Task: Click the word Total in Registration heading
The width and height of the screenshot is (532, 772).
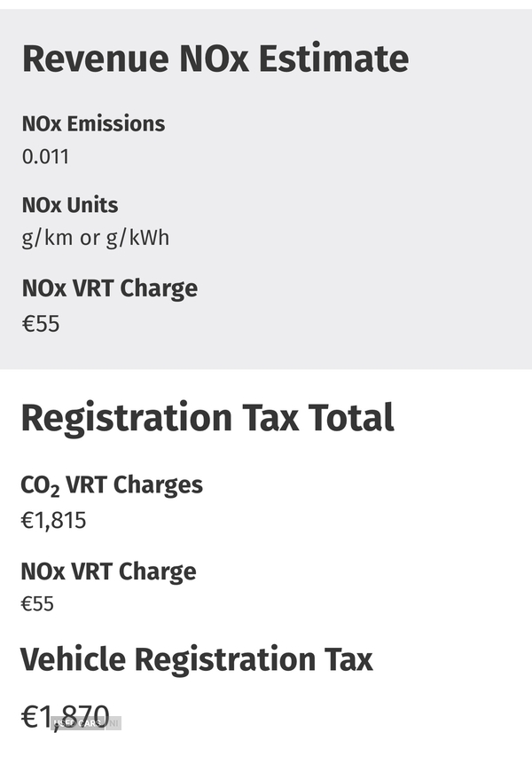Action: [351, 418]
